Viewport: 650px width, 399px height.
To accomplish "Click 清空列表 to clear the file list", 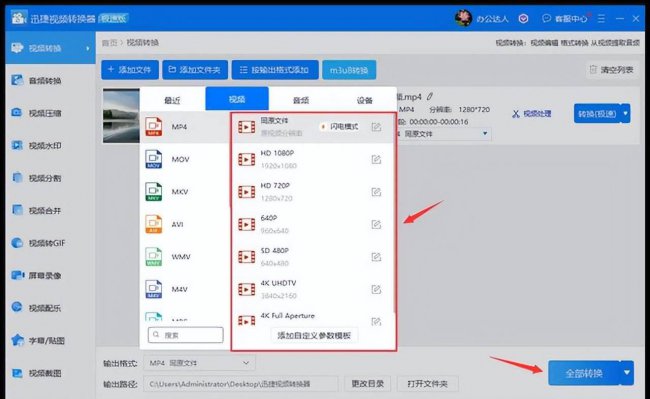I will pyautogui.click(x=612, y=70).
